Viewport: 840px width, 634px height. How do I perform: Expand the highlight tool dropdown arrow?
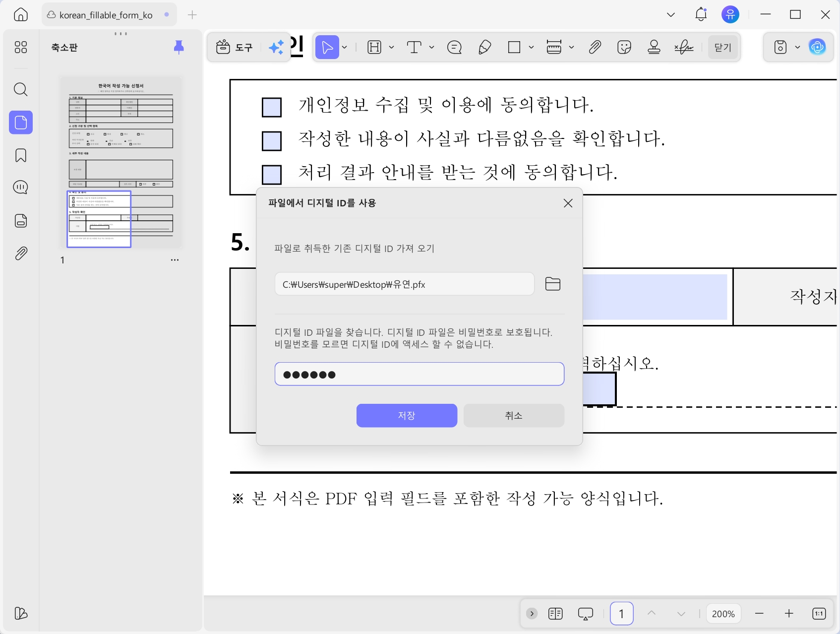pyautogui.click(x=391, y=48)
